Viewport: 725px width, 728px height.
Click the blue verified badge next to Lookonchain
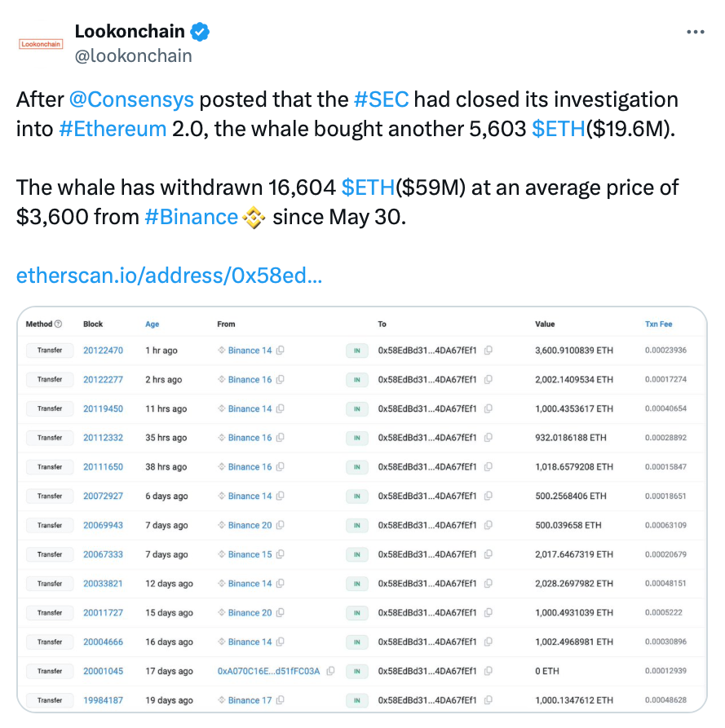[x=200, y=32]
